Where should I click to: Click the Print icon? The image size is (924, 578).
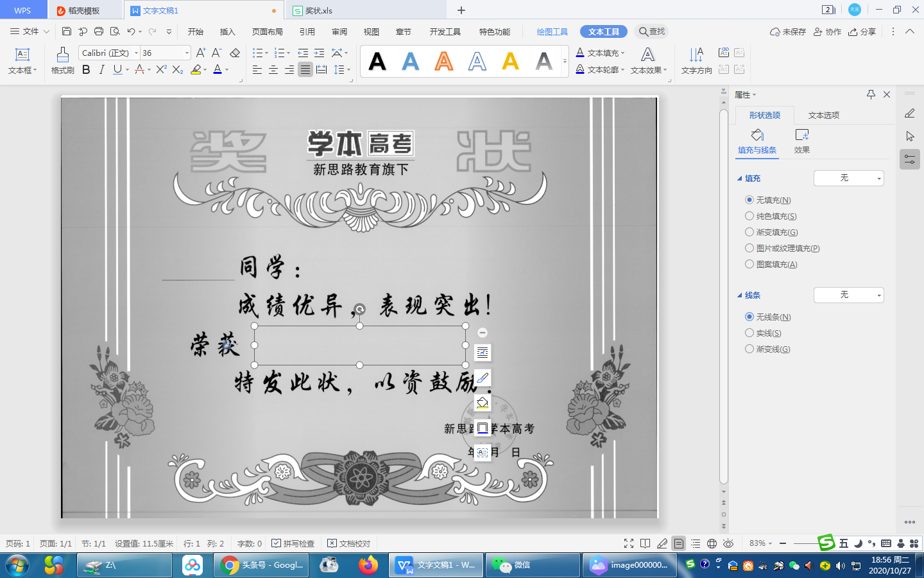[99, 31]
